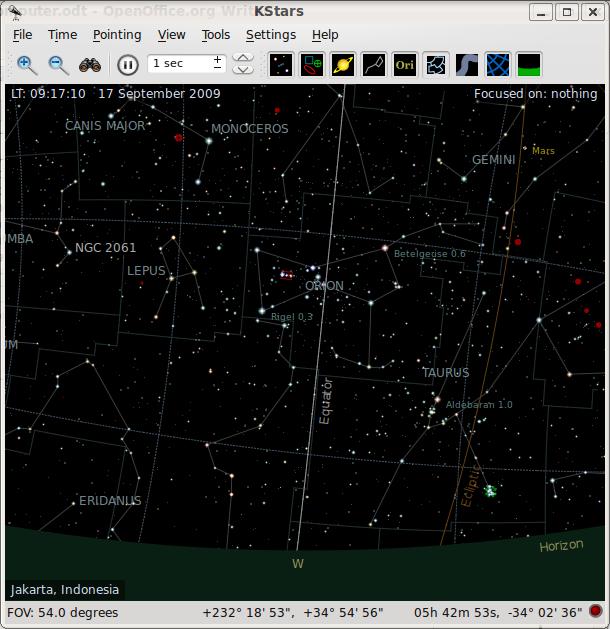This screenshot has height=629, width=610.
Task: Toggle solar system planets icon
Action: click(x=343, y=65)
